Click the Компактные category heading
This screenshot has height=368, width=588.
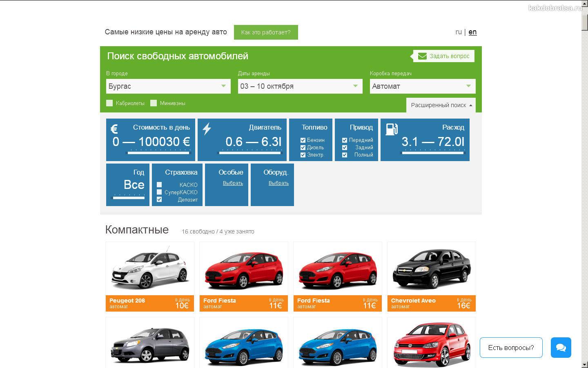click(x=137, y=230)
